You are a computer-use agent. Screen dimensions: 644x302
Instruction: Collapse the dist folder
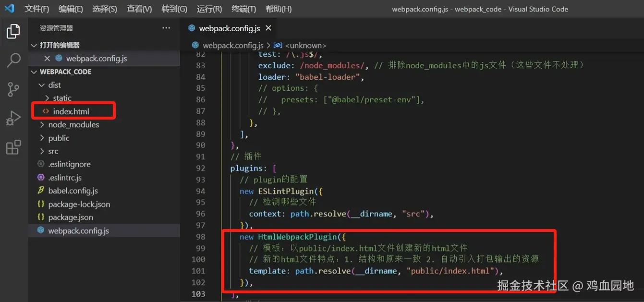(42, 85)
